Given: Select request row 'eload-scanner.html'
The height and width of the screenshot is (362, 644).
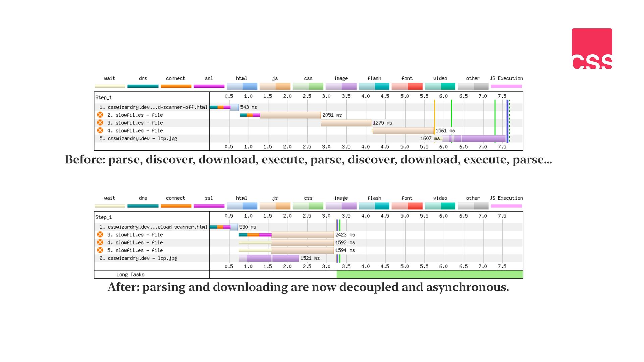Looking at the screenshot, I should 308,227.
